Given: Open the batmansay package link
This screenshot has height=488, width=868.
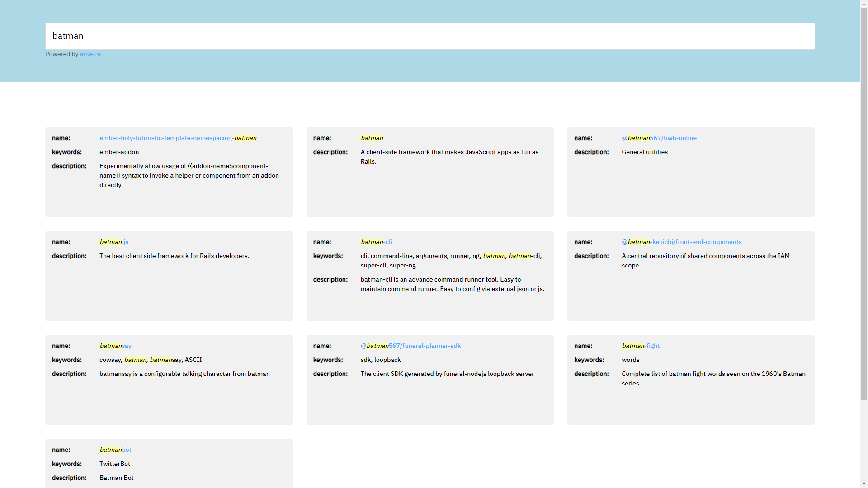Looking at the screenshot, I should (x=115, y=346).
